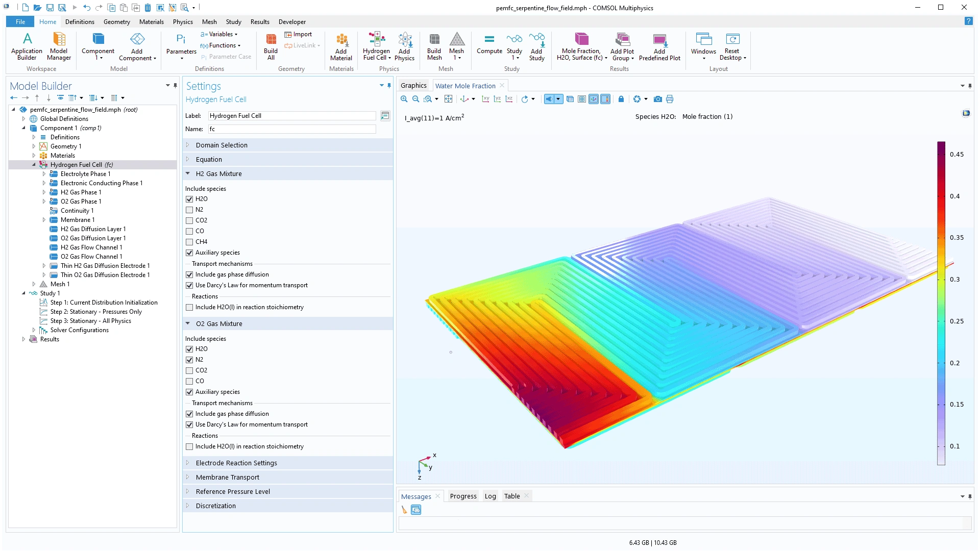The width and height of the screenshot is (980, 551).
Task: Enable CO2 species in O2 Gas Mixture
Action: (x=189, y=370)
